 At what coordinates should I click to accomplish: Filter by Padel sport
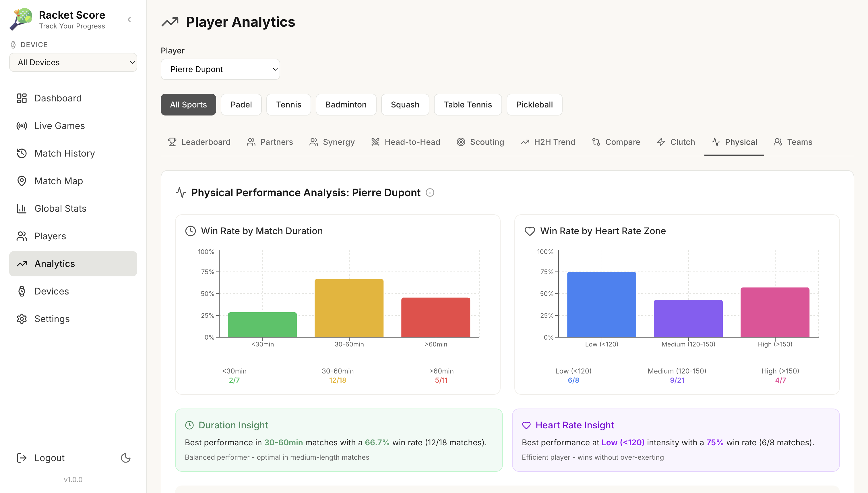tap(241, 105)
